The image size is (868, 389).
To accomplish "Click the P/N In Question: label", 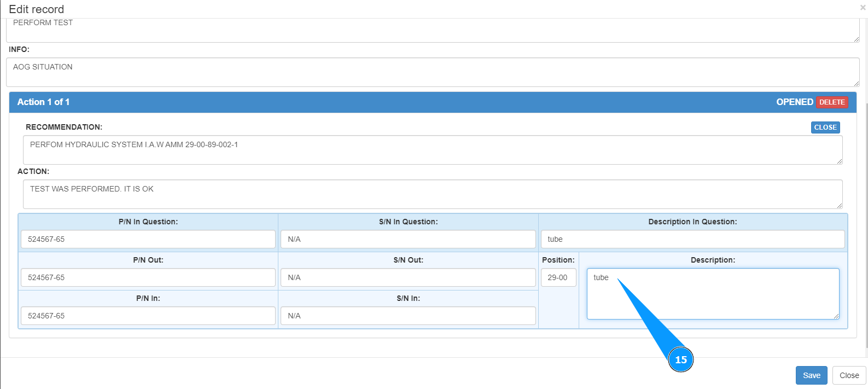I will (148, 222).
